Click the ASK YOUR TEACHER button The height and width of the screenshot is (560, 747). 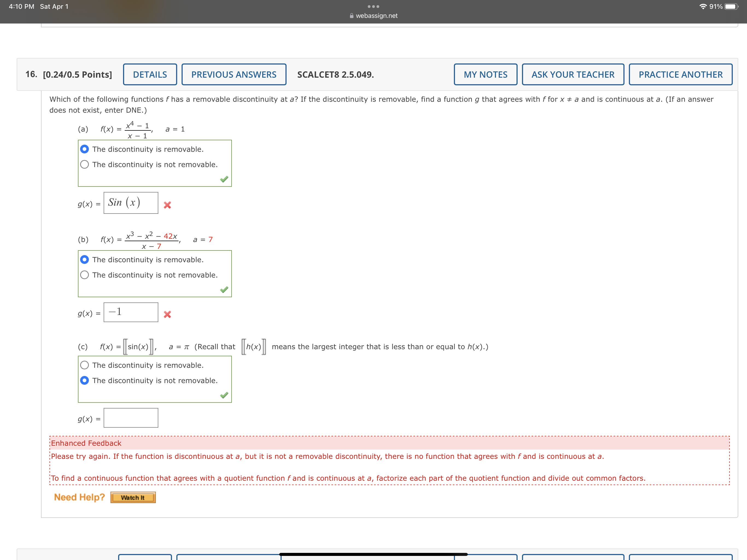(573, 74)
